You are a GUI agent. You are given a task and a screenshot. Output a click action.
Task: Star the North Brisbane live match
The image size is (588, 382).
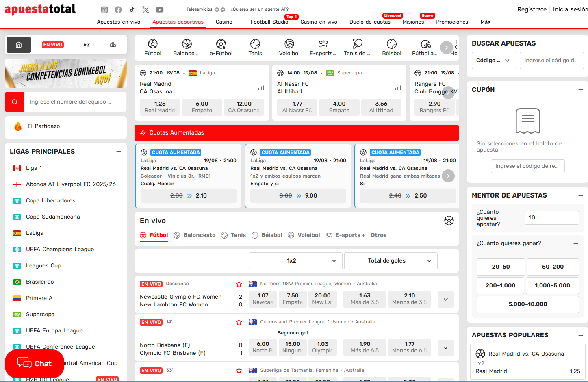pos(239,322)
